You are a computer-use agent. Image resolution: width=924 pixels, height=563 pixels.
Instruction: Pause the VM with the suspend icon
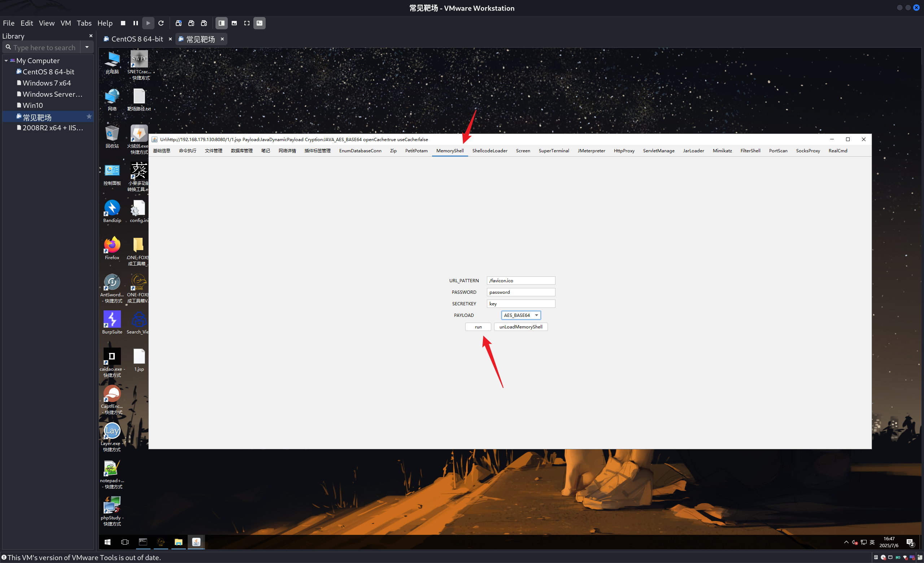click(x=136, y=23)
